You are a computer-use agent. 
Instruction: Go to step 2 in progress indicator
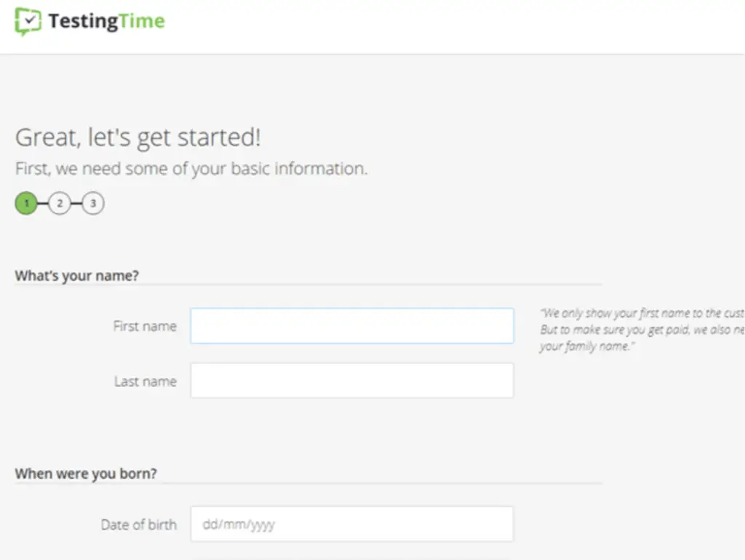pos(60,204)
